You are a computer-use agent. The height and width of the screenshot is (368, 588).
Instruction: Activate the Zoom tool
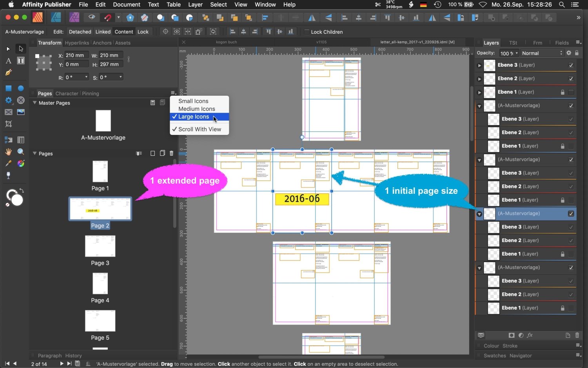21,151
